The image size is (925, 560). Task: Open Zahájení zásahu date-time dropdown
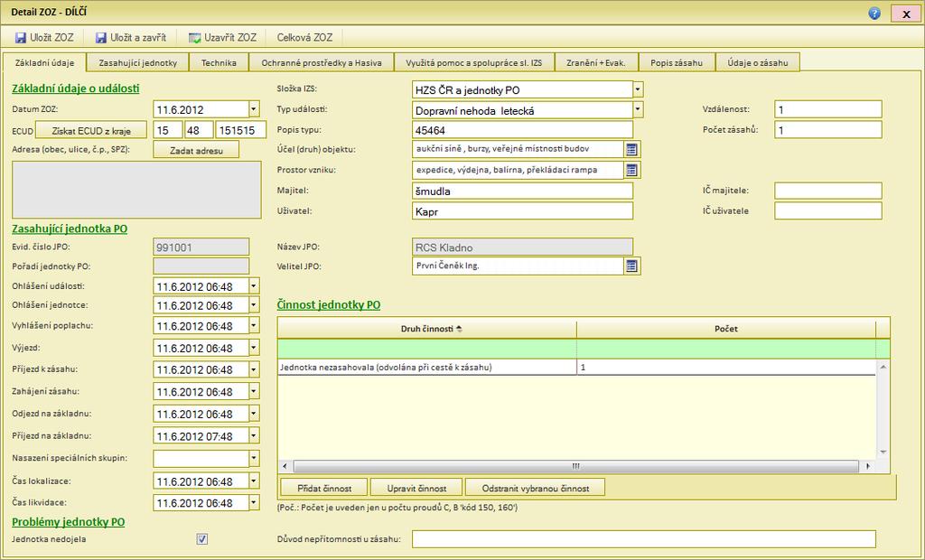254,391
